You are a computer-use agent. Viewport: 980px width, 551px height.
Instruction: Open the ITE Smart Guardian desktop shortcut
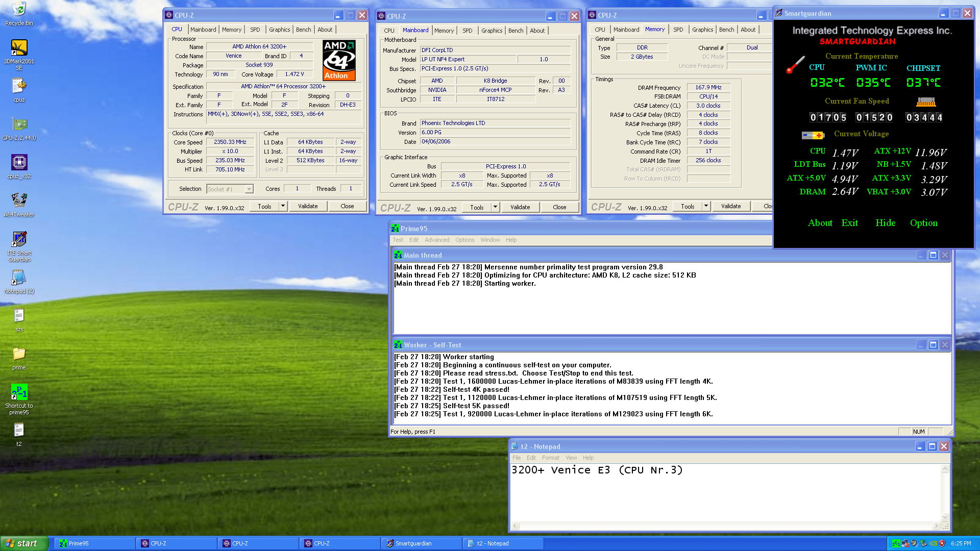pyautogui.click(x=19, y=239)
